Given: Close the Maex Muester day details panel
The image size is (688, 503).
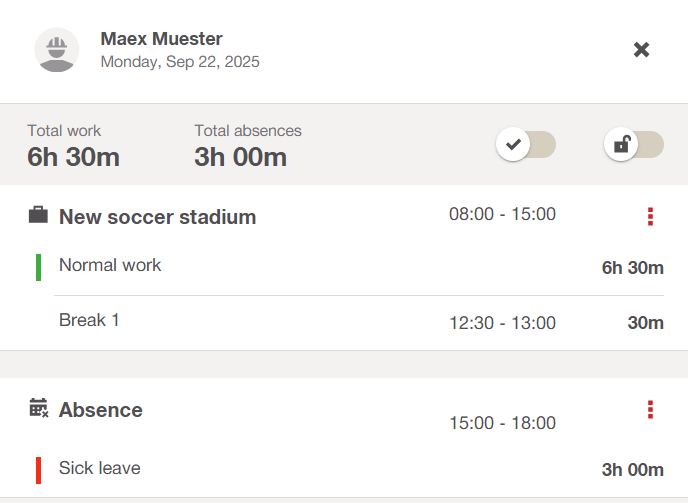Looking at the screenshot, I should [642, 50].
